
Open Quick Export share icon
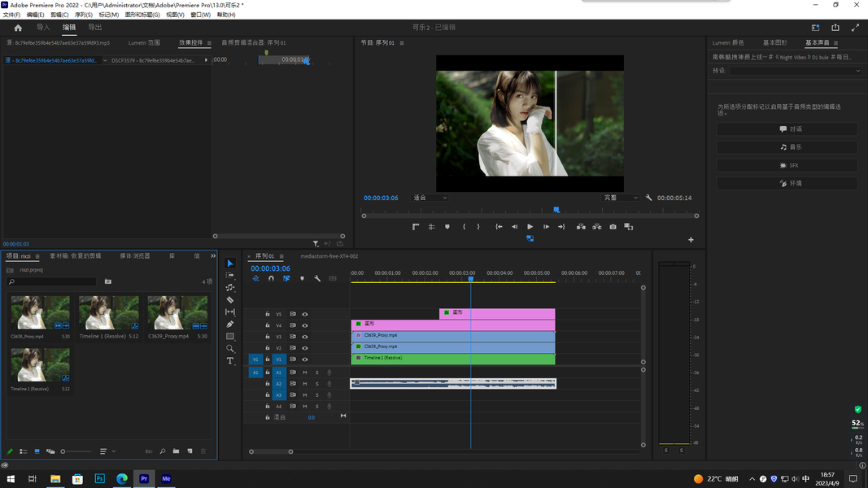pos(835,27)
